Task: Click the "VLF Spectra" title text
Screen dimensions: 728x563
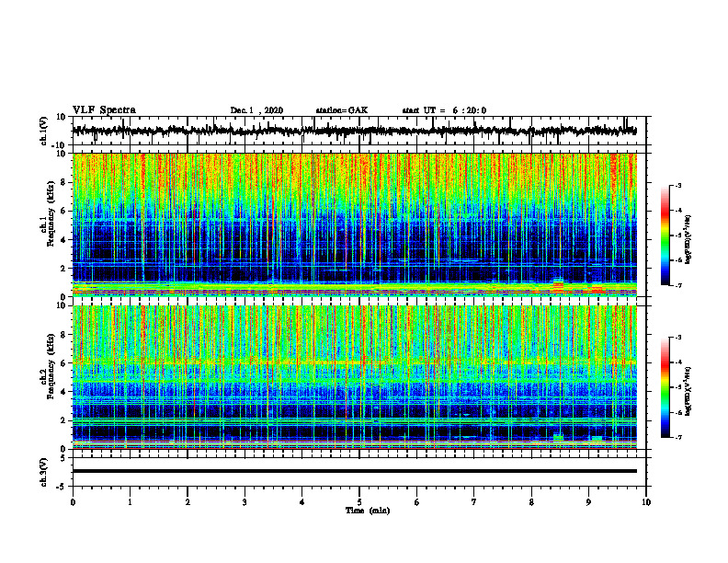Action: (104, 110)
